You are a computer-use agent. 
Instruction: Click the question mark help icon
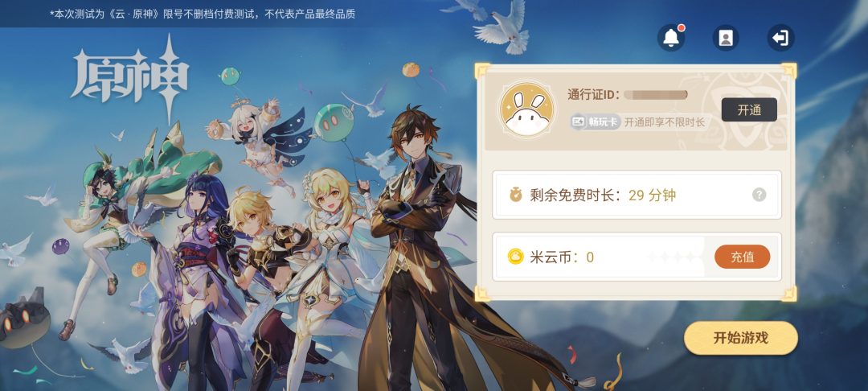[x=759, y=195]
